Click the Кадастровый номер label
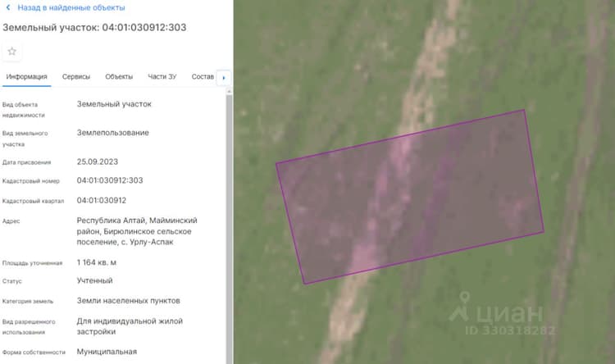Screen dimensions: 615x364 tap(31, 181)
